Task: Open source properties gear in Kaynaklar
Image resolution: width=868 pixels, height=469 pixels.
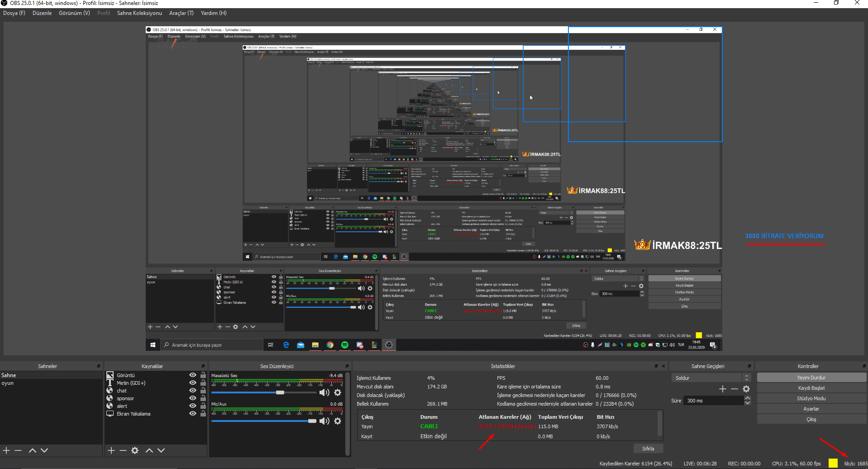Action: click(x=135, y=450)
